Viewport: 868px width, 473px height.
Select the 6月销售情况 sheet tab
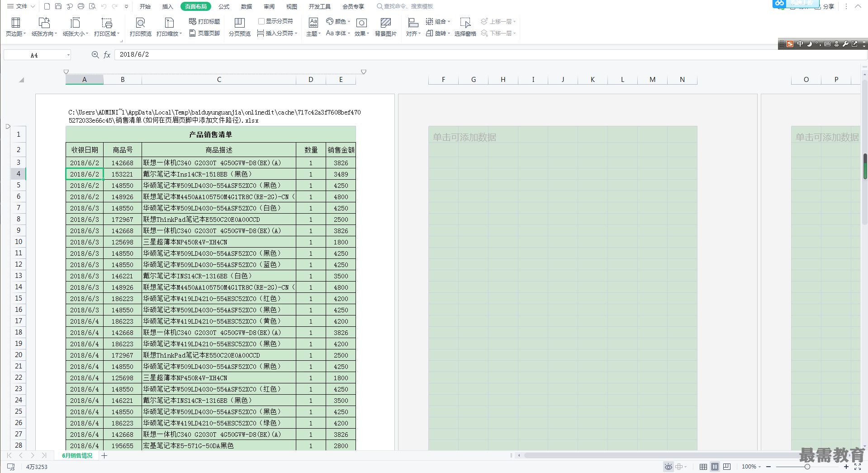click(x=77, y=456)
